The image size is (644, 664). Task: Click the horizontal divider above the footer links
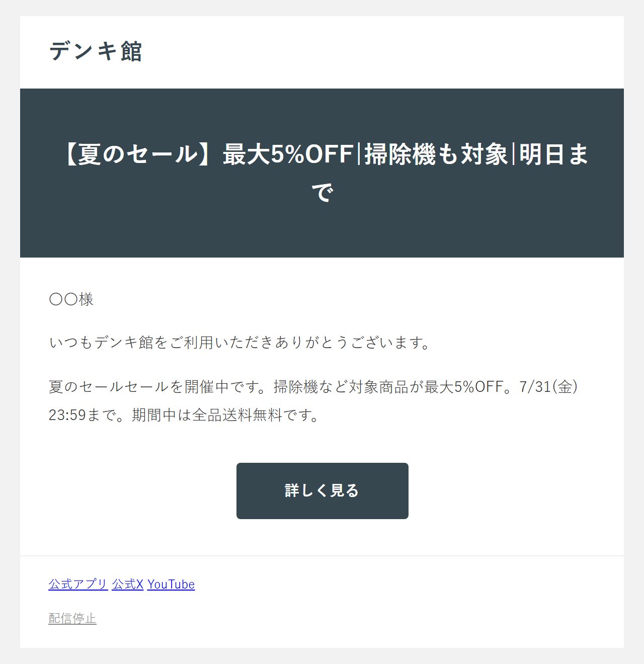coord(322,556)
